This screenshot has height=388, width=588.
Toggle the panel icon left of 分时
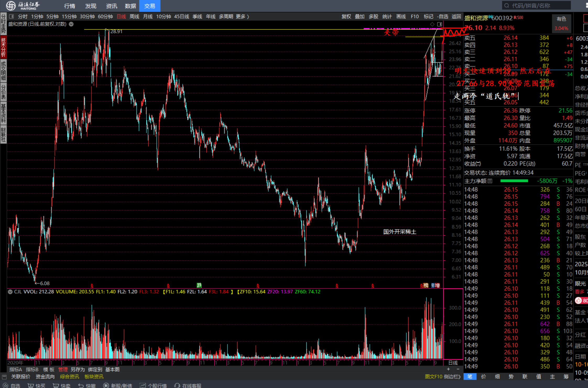pos(11,17)
